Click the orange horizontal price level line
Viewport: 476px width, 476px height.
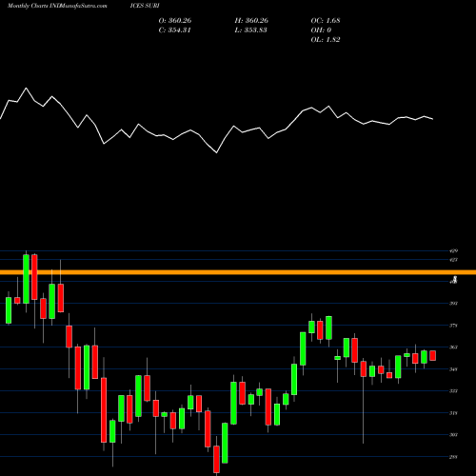point(238,272)
